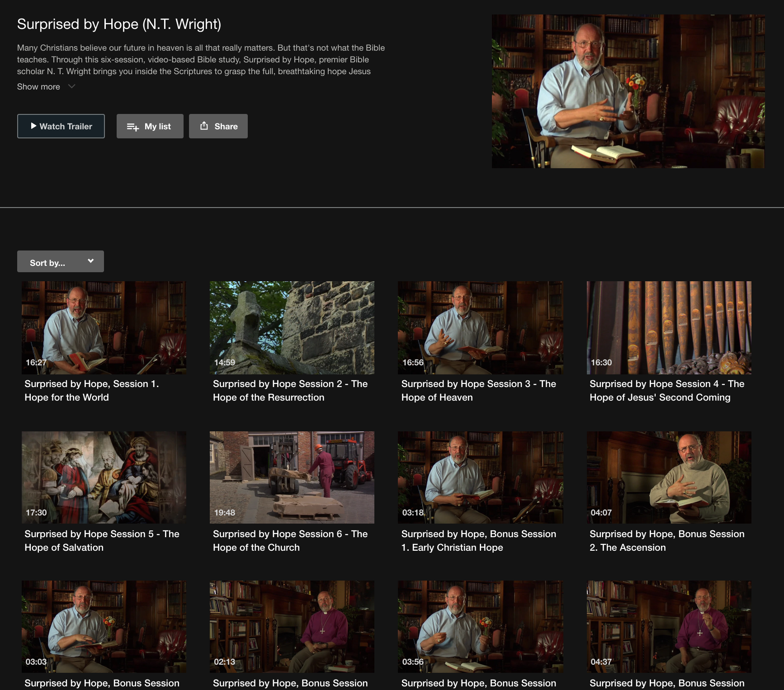The width and height of the screenshot is (784, 690).
Task: Click the 16:56 duration badge
Action: (413, 363)
